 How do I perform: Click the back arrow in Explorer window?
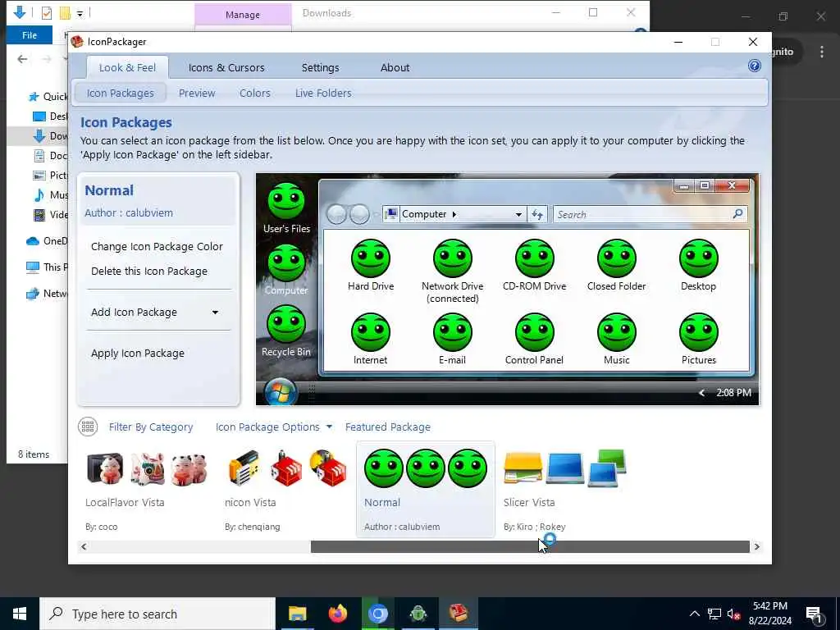click(x=22, y=59)
